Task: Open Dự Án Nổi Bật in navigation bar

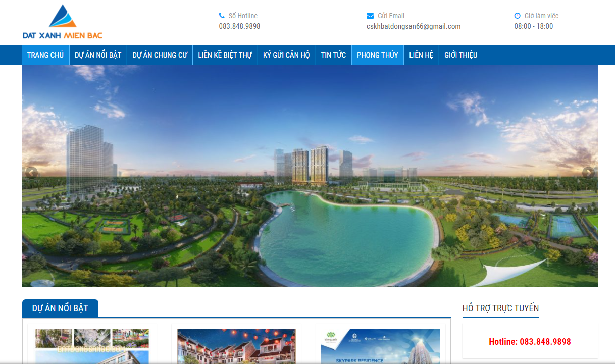Action: 98,55
